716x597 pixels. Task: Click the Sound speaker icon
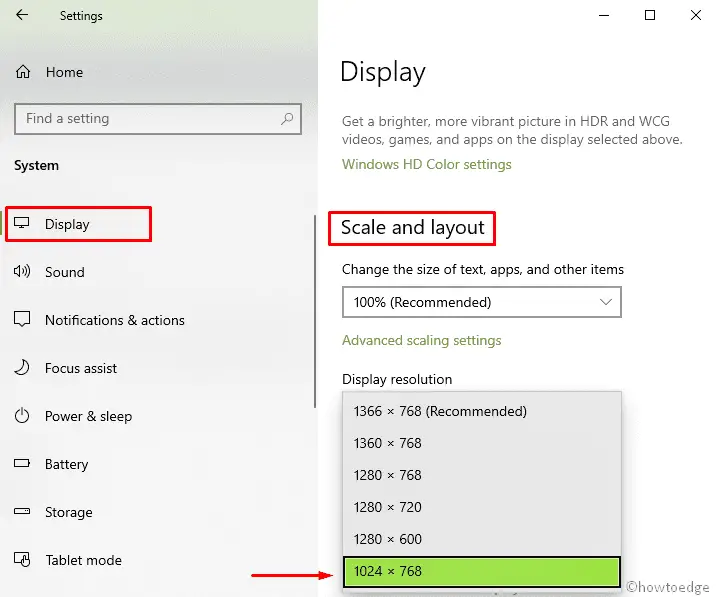(x=23, y=272)
